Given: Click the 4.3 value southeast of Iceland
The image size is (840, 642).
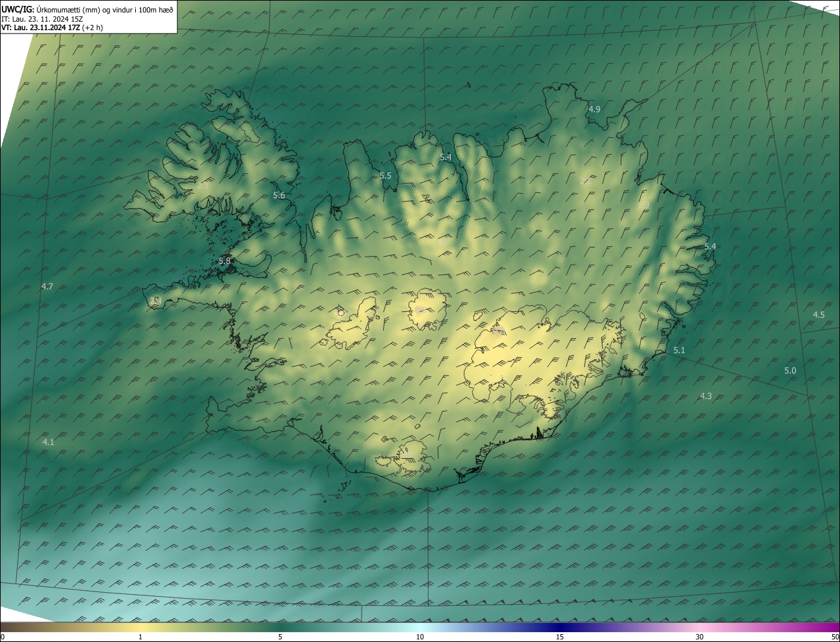Looking at the screenshot, I should (x=705, y=396).
